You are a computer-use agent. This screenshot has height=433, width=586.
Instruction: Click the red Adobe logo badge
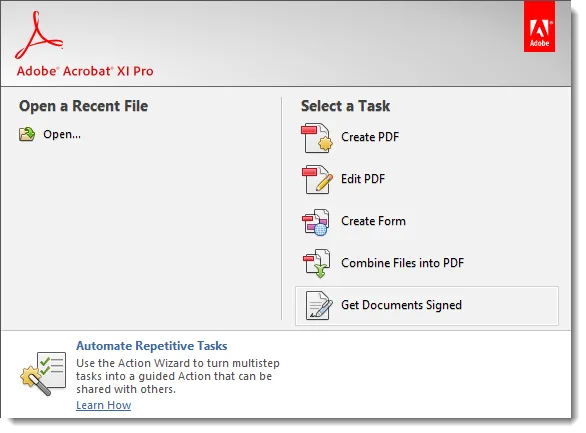[x=539, y=27]
